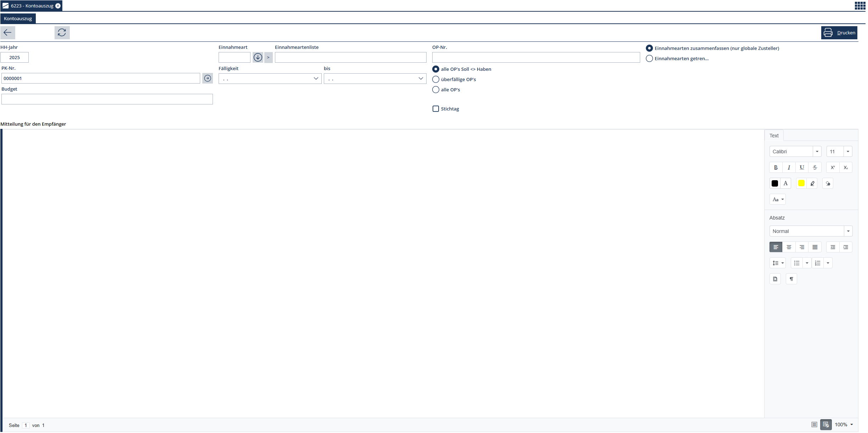Screen dimensions: 868x433
Task: Apply strikethrough formatting
Action: click(815, 167)
